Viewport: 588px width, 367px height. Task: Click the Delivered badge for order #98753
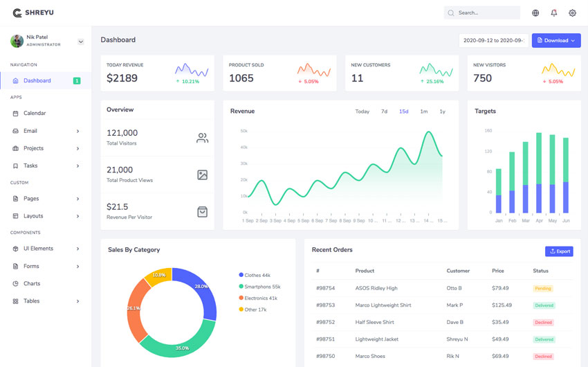click(x=544, y=305)
